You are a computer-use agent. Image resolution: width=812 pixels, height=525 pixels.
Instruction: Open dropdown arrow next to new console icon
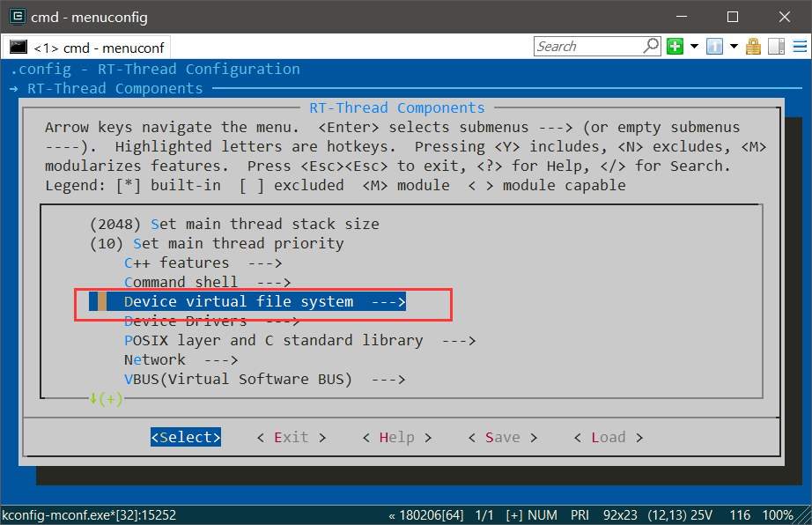(x=695, y=47)
